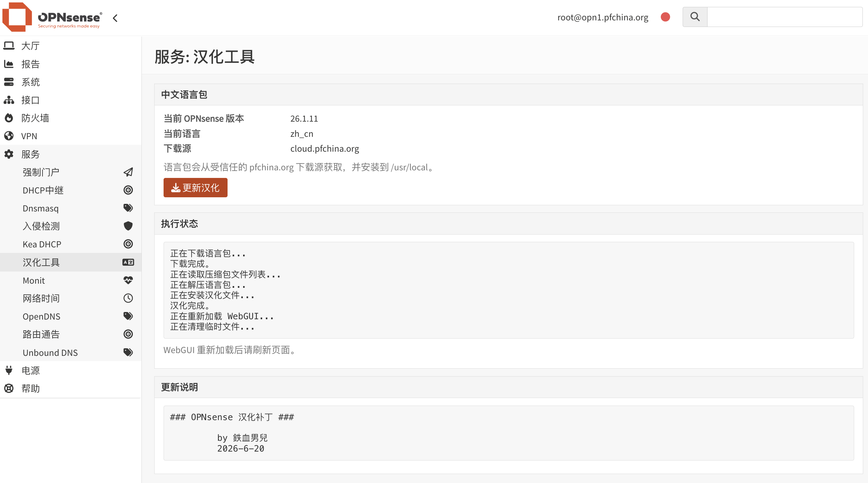Viewport: 868px width, 483px height.
Task: Click log line 正在清理临时文件...
Action: coord(212,326)
